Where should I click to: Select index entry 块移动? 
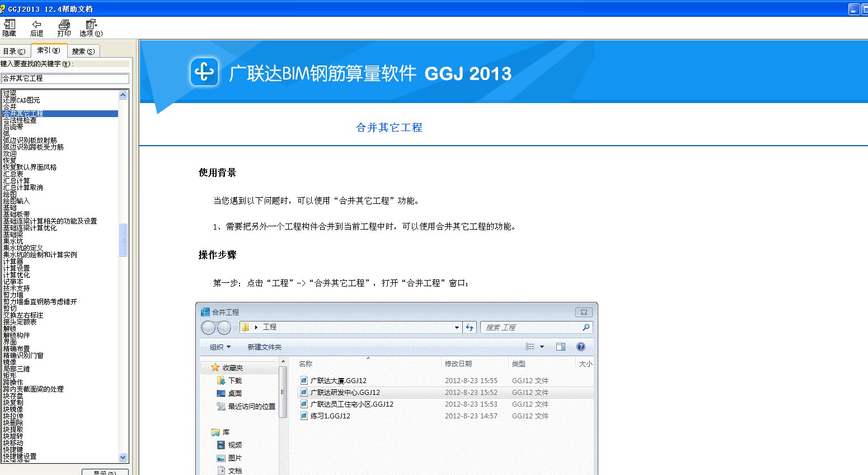[13, 443]
